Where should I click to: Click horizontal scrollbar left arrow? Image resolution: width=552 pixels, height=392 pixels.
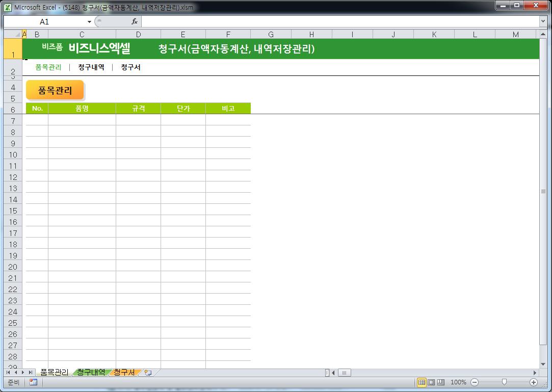tap(333, 373)
